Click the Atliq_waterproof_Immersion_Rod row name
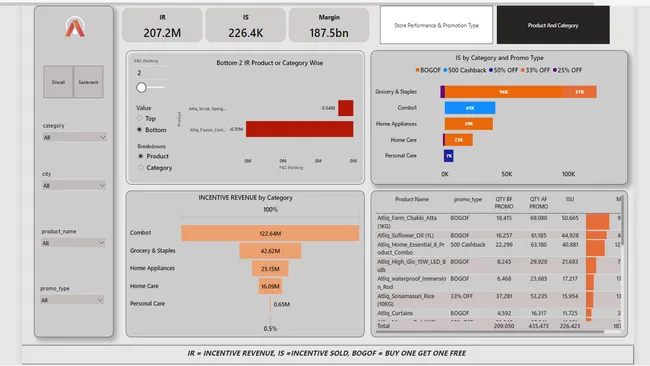 (x=412, y=282)
